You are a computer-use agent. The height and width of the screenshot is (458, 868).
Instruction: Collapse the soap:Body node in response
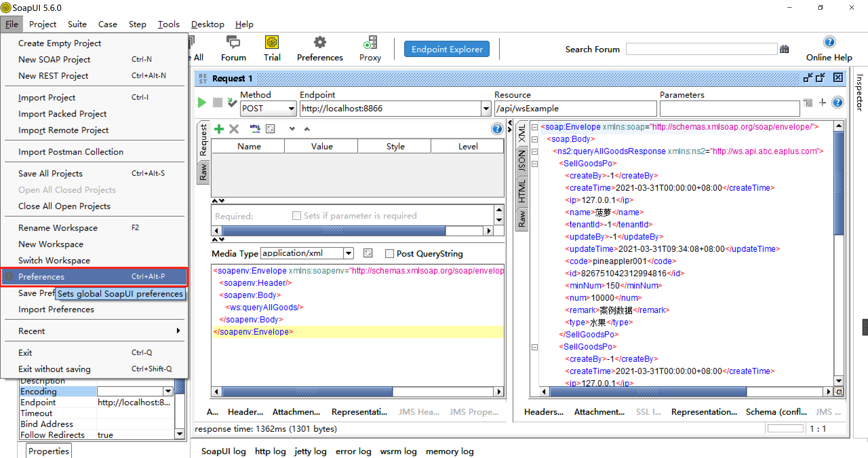point(535,139)
